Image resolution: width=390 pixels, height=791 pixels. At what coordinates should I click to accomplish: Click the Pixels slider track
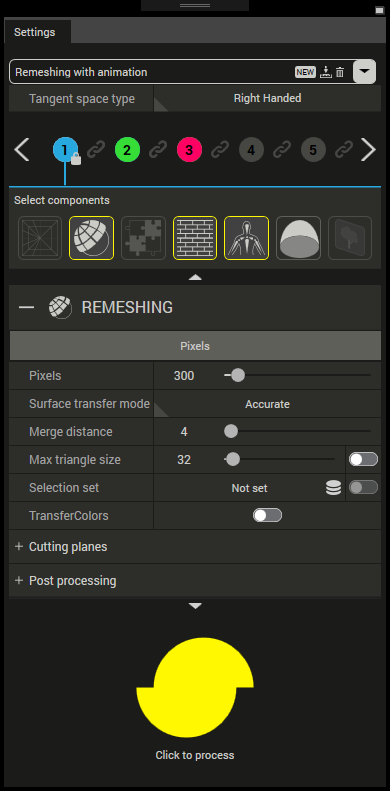[x=297, y=375]
